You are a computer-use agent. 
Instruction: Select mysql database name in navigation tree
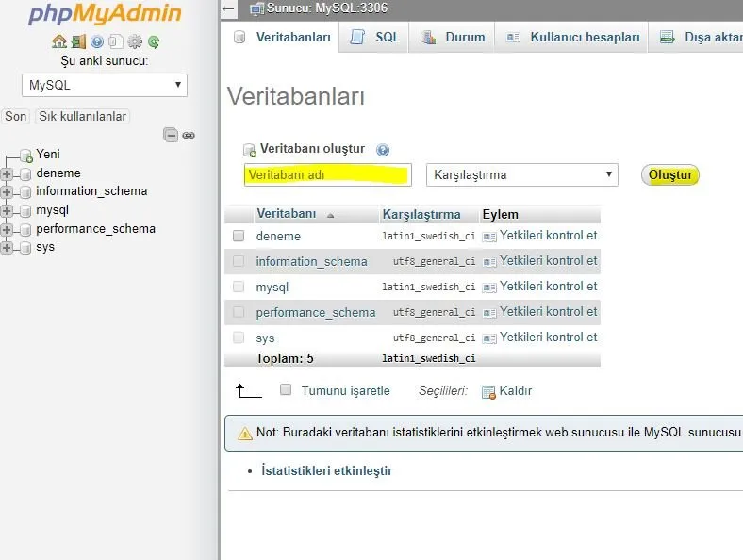tap(52, 210)
